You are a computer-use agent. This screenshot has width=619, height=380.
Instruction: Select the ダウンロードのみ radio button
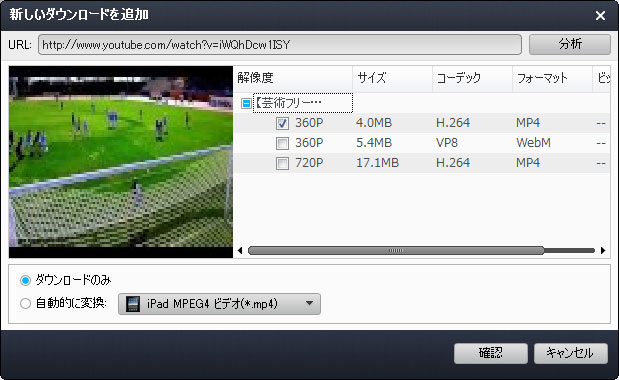point(25,281)
